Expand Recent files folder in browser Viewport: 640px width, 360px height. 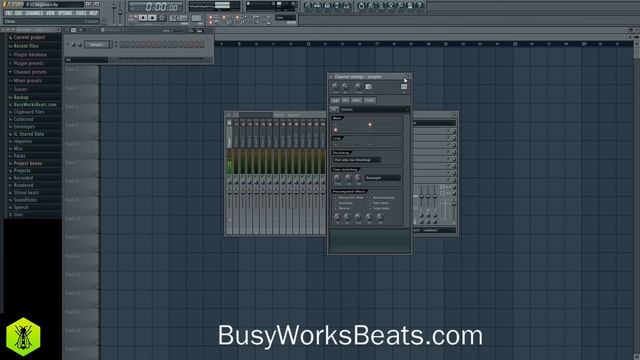tap(26, 46)
